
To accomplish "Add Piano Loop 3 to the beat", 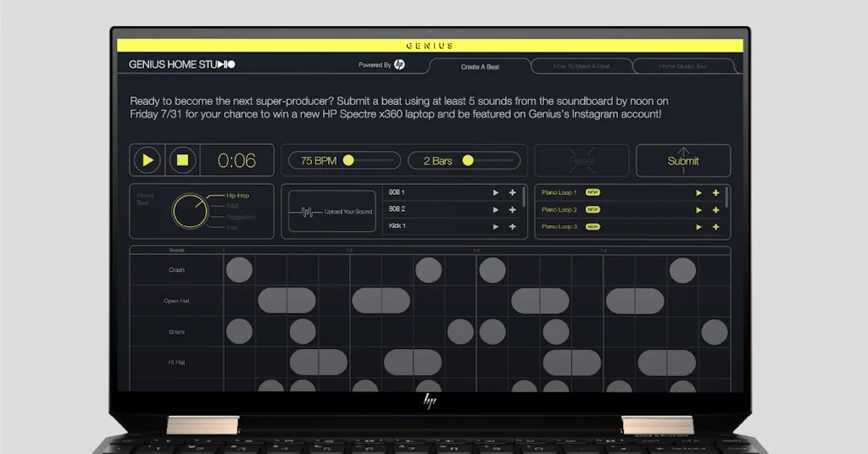I will pyautogui.click(x=715, y=226).
